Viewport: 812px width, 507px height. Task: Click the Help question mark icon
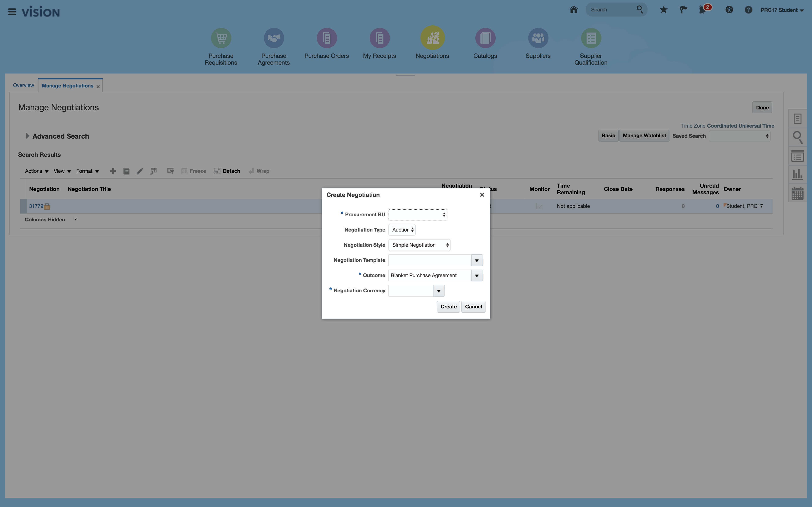click(x=748, y=10)
